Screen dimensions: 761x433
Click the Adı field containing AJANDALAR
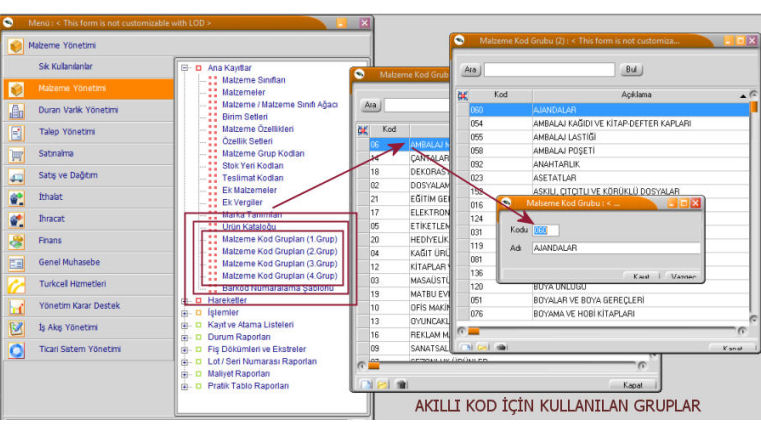616,248
